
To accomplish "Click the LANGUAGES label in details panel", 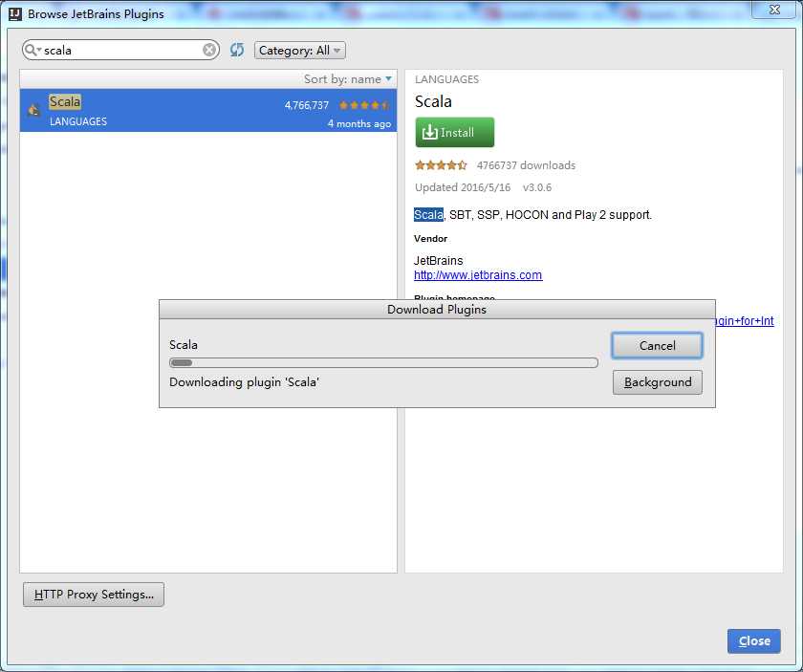I will tap(446, 79).
